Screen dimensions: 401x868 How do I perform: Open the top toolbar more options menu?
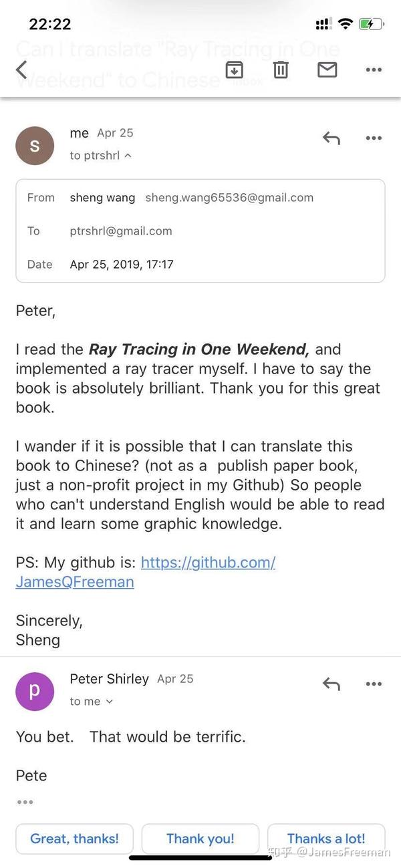point(374,69)
